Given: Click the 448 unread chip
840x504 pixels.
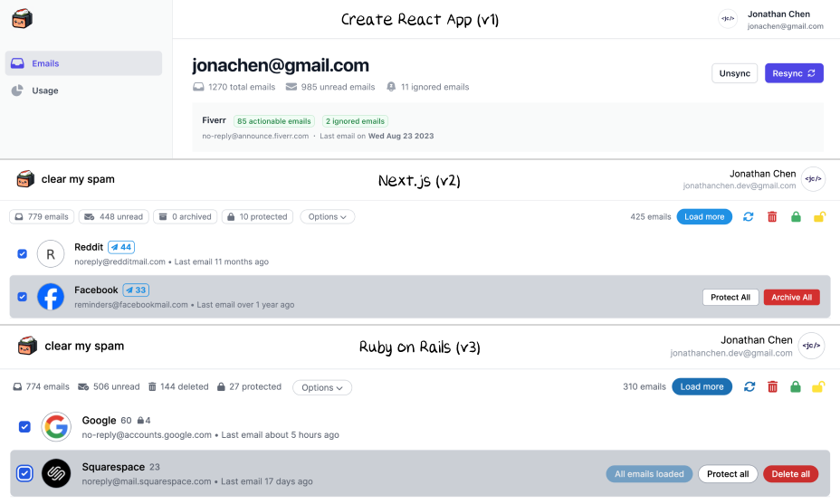Looking at the screenshot, I should coord(113,216).
